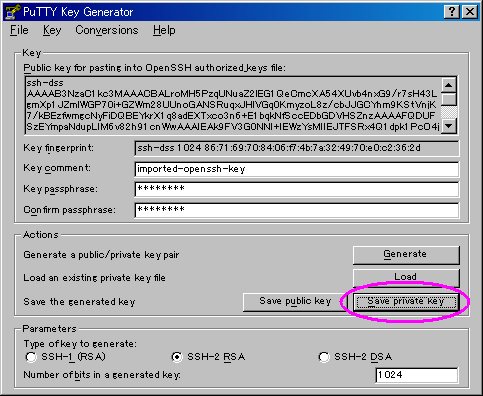Image resolution: width=483 pixels, height=396 pixels.
Task: Open the Key menu
Action: point(52,30)
